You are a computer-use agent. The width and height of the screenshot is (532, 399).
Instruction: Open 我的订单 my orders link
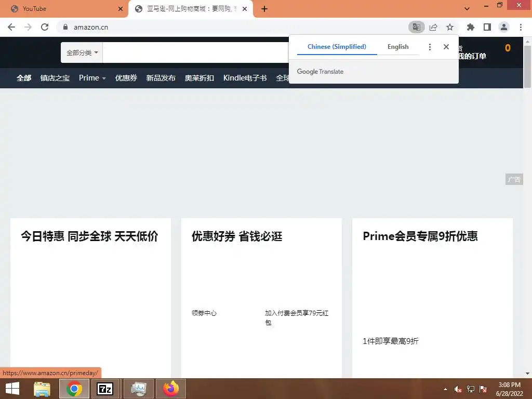(x=472, y=56)
